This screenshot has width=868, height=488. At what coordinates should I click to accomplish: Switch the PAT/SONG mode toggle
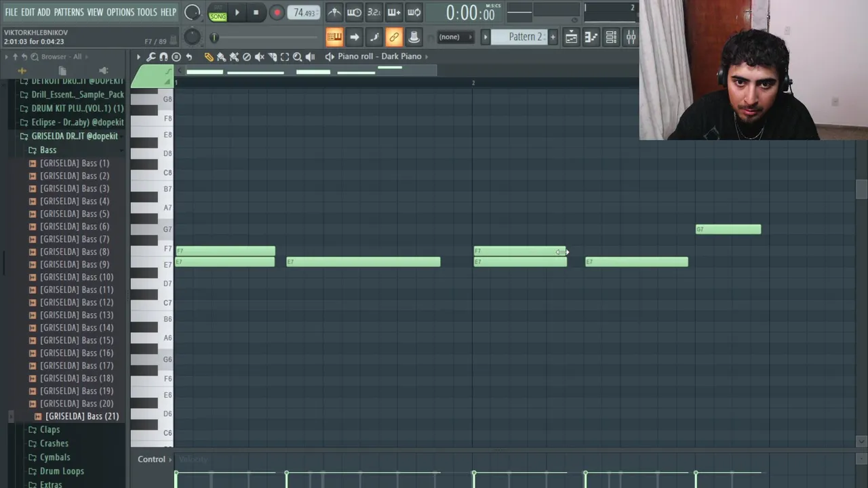tap(218, 13)
